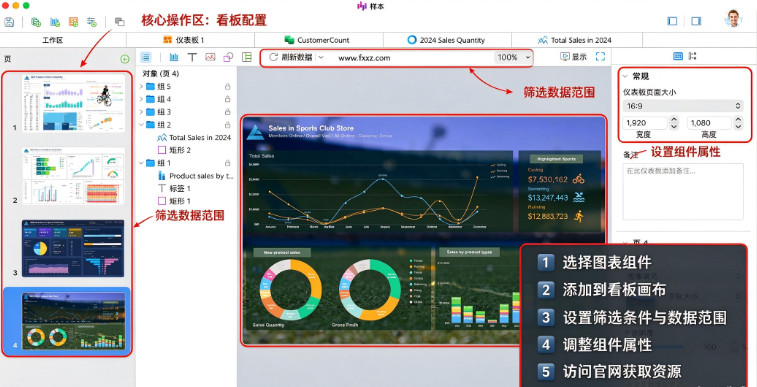Click the refresh data button
This screenshot has height=387, width=757.
pyautogui.click(x=291, y=57)
